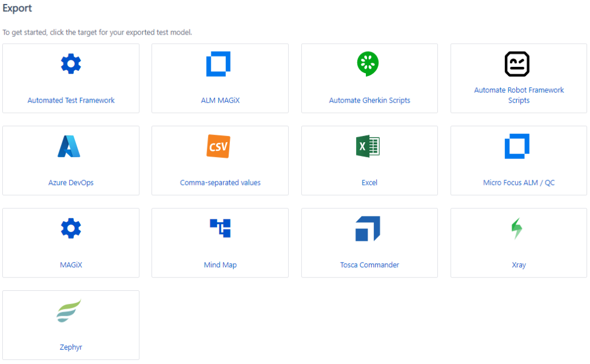Choose the Zephyr export text link
Viewport: 590px width, 364px height.
pos(71,347)
